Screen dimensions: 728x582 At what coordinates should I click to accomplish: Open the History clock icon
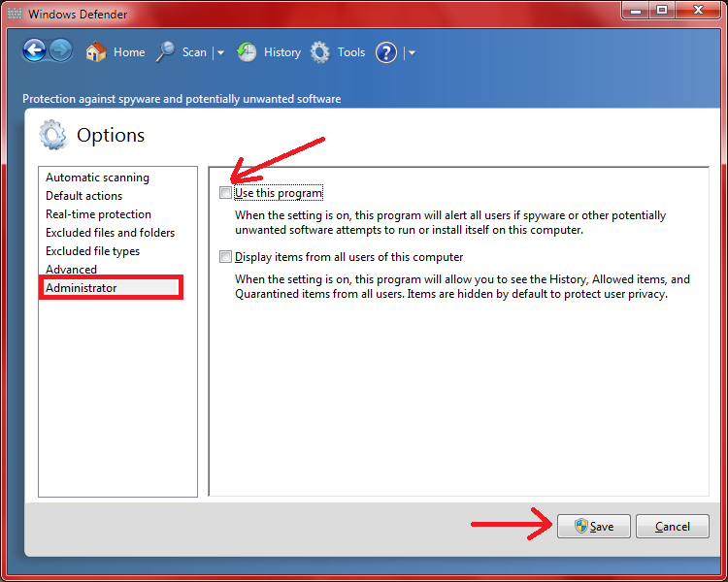click(247, 51)
